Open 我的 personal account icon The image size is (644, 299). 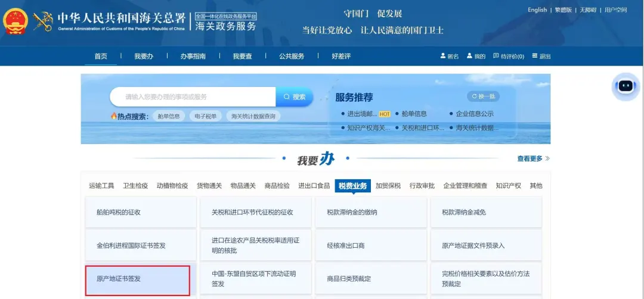(x=470, y=56)
